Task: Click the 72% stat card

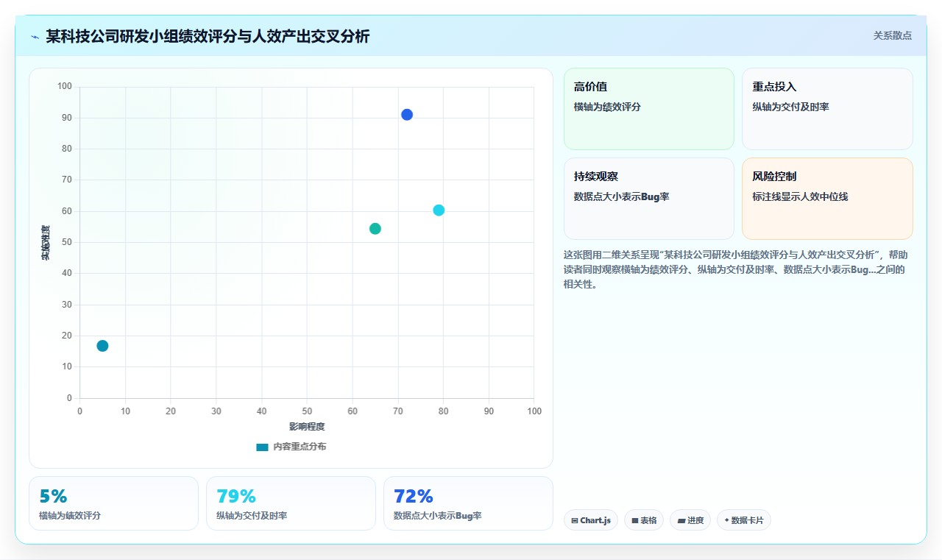Action: click(x=468, y=503)
